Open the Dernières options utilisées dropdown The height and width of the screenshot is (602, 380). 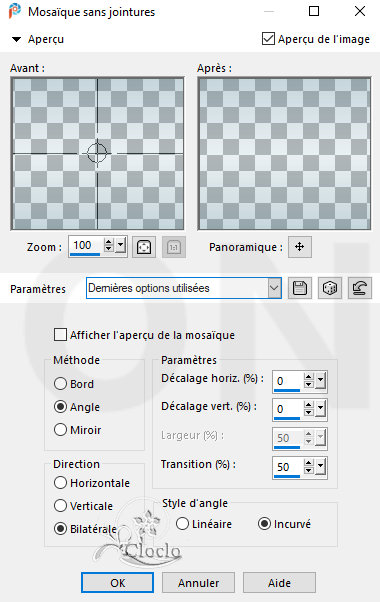click(x=274, y=288)
